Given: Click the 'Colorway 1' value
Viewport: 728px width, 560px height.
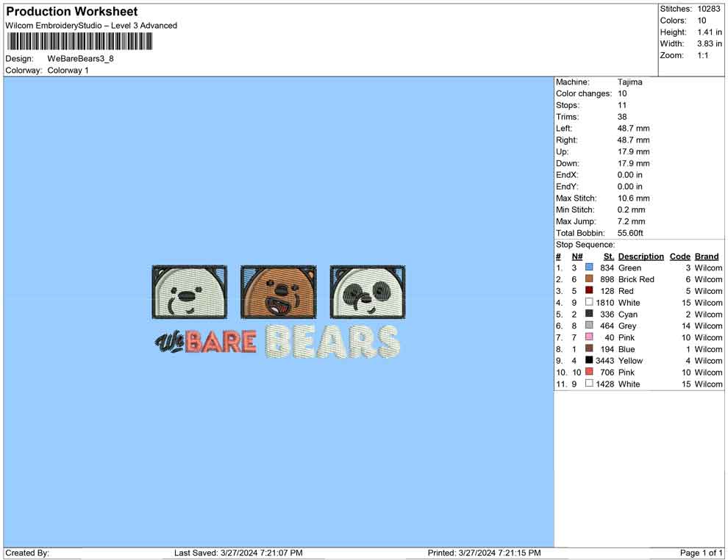Looking at the screenshot, I should click(x=68, y=71).
